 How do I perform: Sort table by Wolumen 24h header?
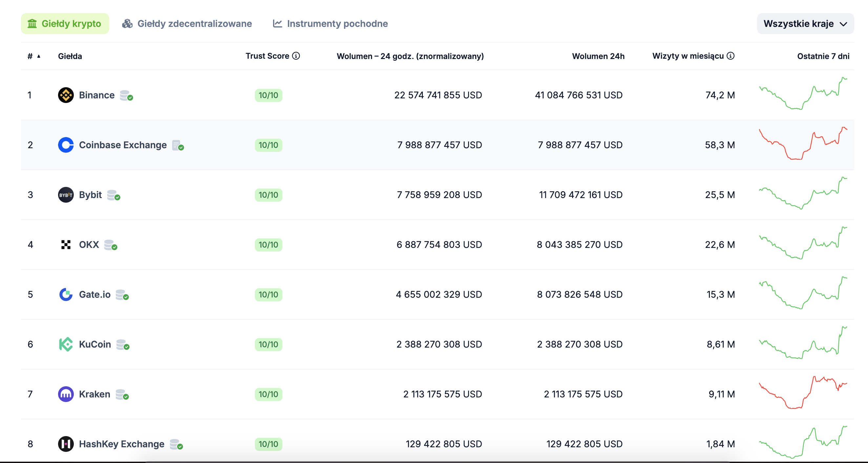(598, 56)
